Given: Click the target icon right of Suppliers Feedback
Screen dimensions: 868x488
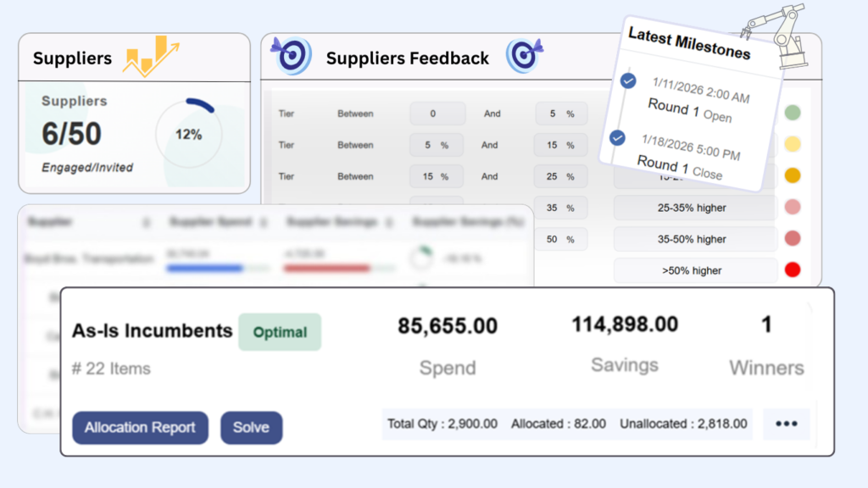Looking at the screenshot, I should point(523,57).
